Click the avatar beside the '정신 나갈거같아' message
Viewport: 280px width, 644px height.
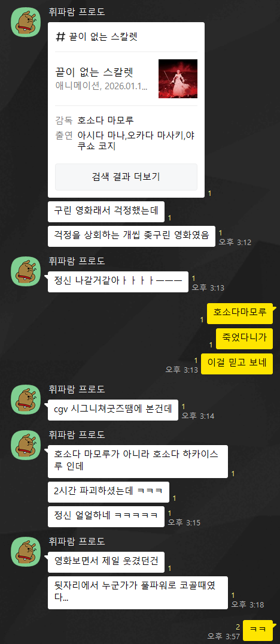(26, 271)
